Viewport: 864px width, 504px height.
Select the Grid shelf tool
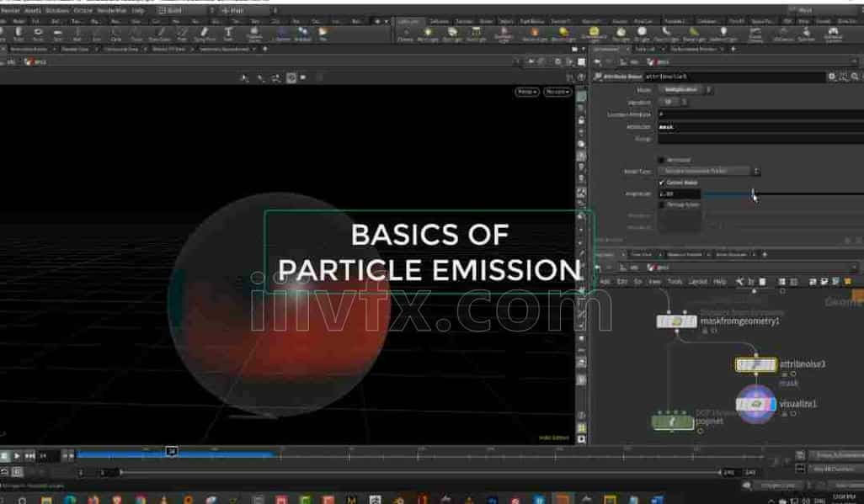57,34
